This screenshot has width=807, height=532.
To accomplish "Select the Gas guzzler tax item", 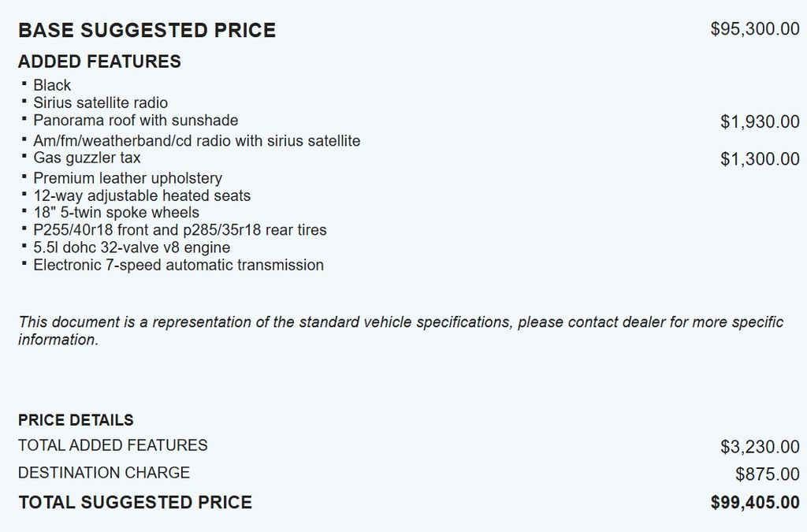I will tap(87, 158).
